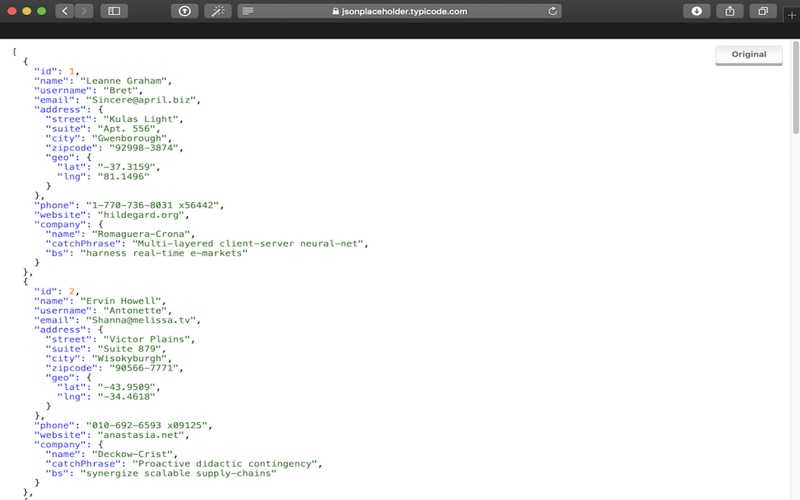Show the tab overview
The width and height of the screenshot is (800, 500).
[x=763, y=11]
